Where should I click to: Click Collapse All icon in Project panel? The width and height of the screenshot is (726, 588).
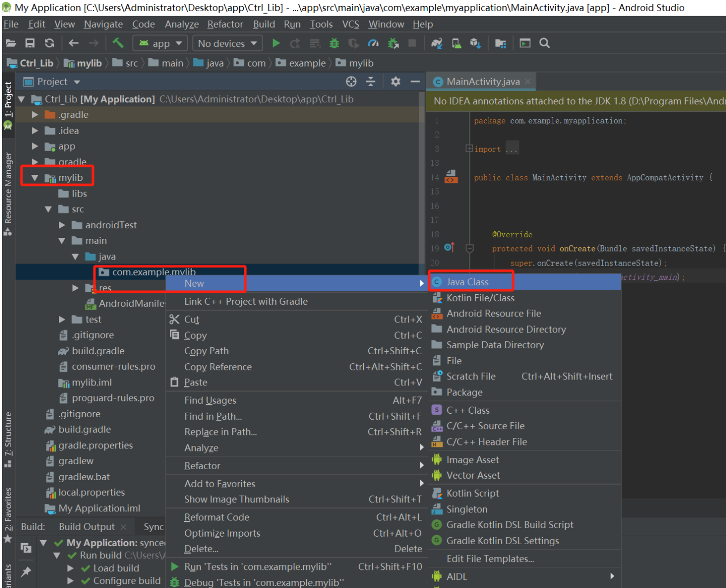tap(371, 82)
